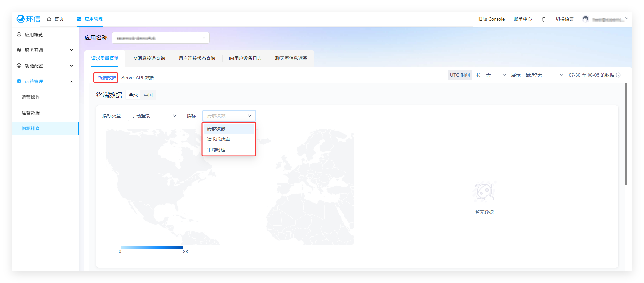Toggle the UTC 时间 button

pyautogui.click(x=460, y=75)
